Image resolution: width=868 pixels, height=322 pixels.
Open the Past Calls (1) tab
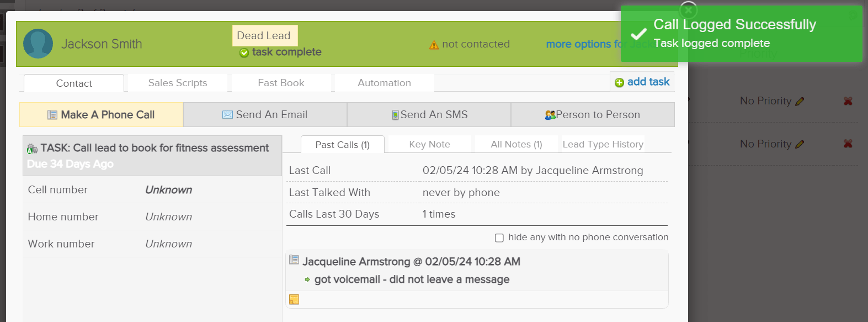(x=343, y=145)
